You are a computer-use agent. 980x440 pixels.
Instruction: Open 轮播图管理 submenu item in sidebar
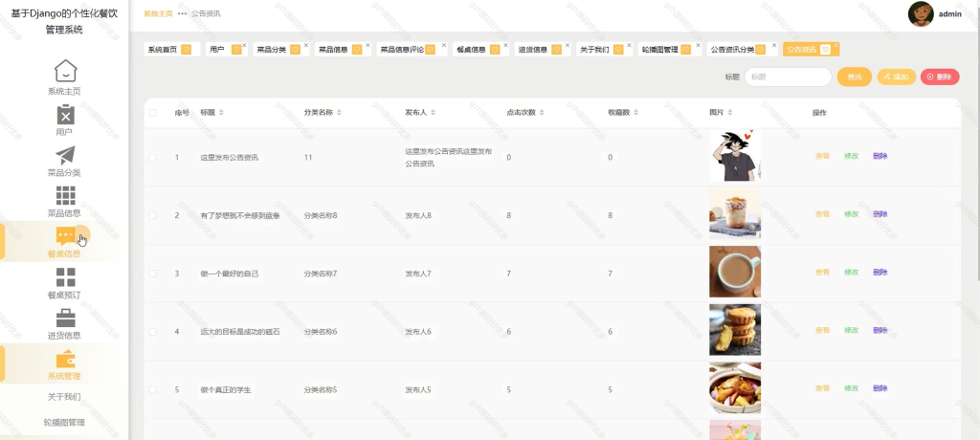click(x=64, y=423)
